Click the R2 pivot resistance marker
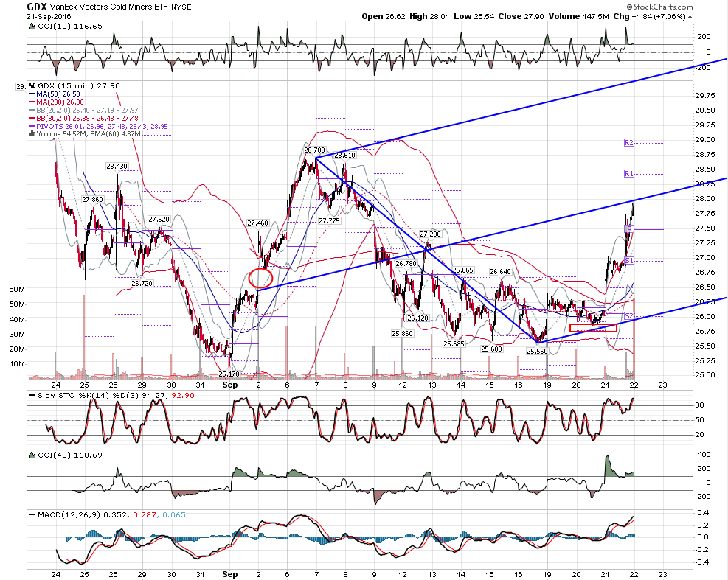728x580 pixels. tap(629, 143)
